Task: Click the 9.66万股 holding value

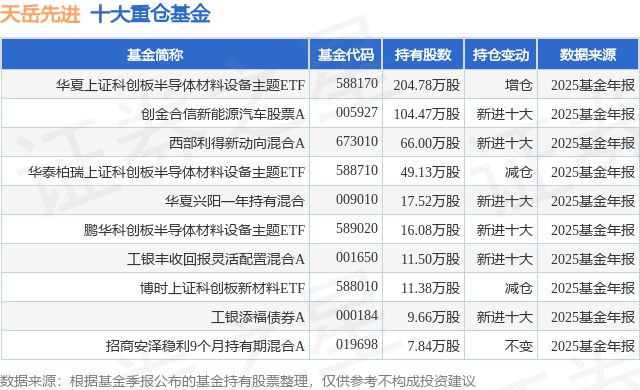Action: 433,317
